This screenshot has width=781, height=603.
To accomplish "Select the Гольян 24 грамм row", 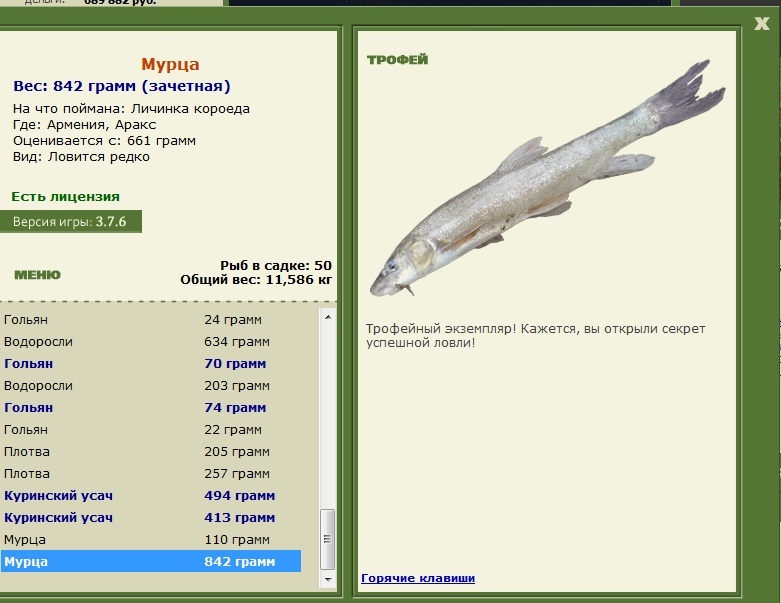I will click(x=151, y=320).
